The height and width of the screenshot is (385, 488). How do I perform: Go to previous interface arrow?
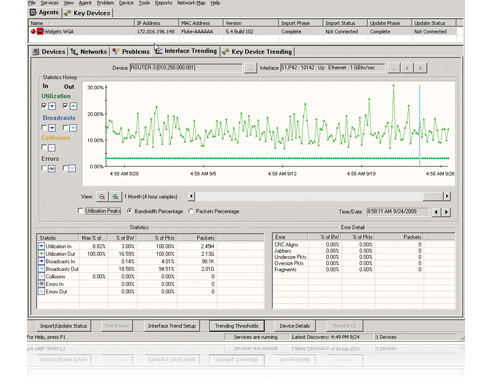407,68
